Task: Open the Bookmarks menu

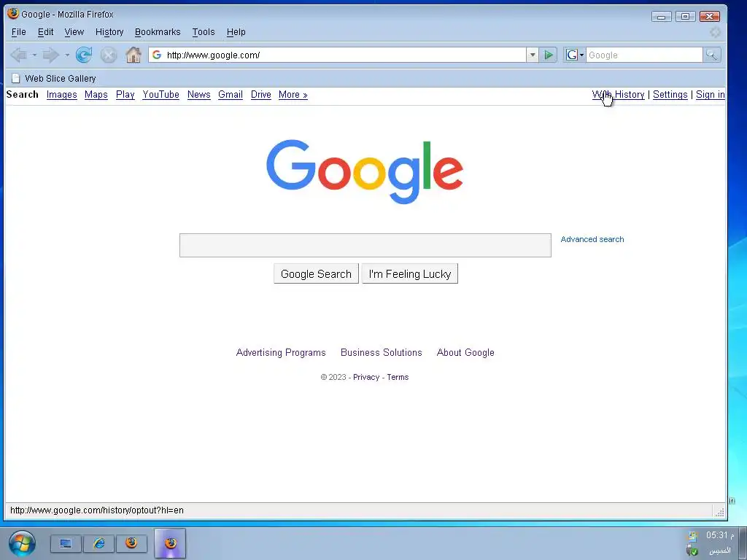Action: (x=158, y=32)
